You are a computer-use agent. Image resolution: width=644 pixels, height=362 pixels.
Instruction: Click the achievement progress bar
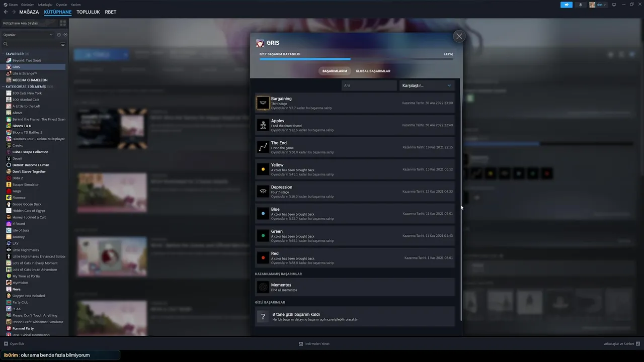[x=356, y=59]
